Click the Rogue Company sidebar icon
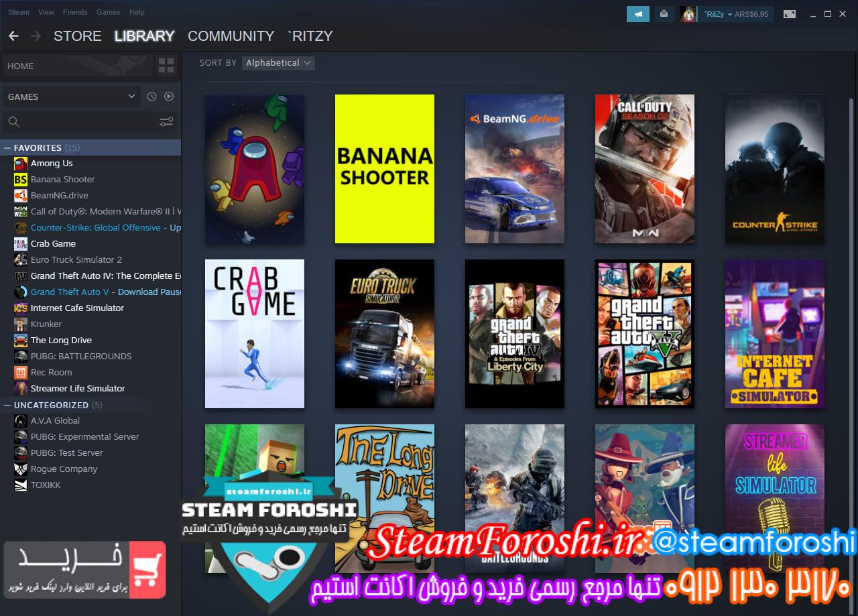 (21, 469)
